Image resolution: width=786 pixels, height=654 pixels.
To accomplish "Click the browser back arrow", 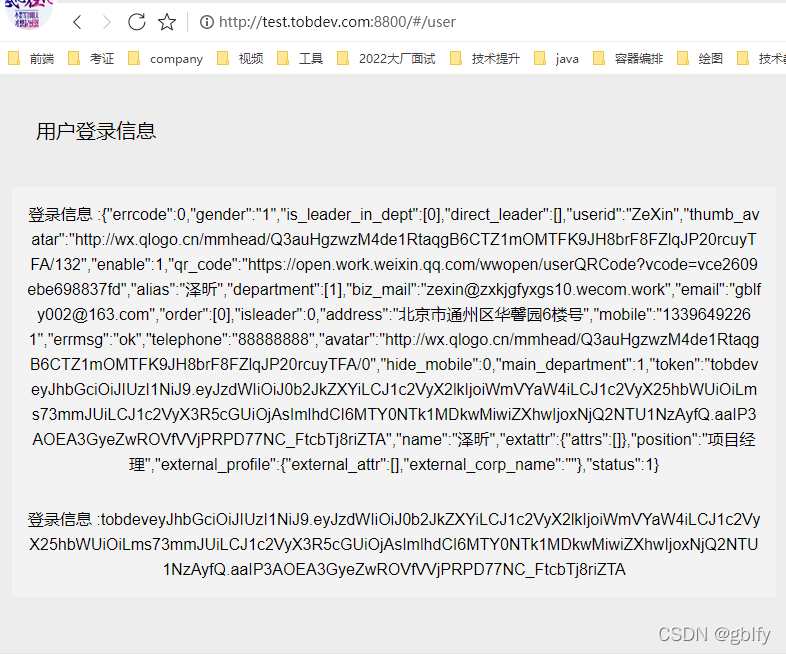I will (77, 22).
